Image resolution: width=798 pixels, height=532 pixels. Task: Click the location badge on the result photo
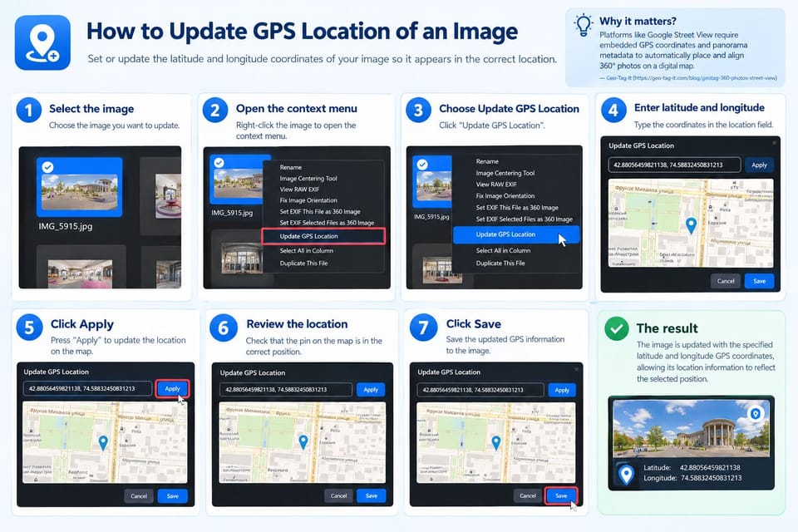[756, 413]
